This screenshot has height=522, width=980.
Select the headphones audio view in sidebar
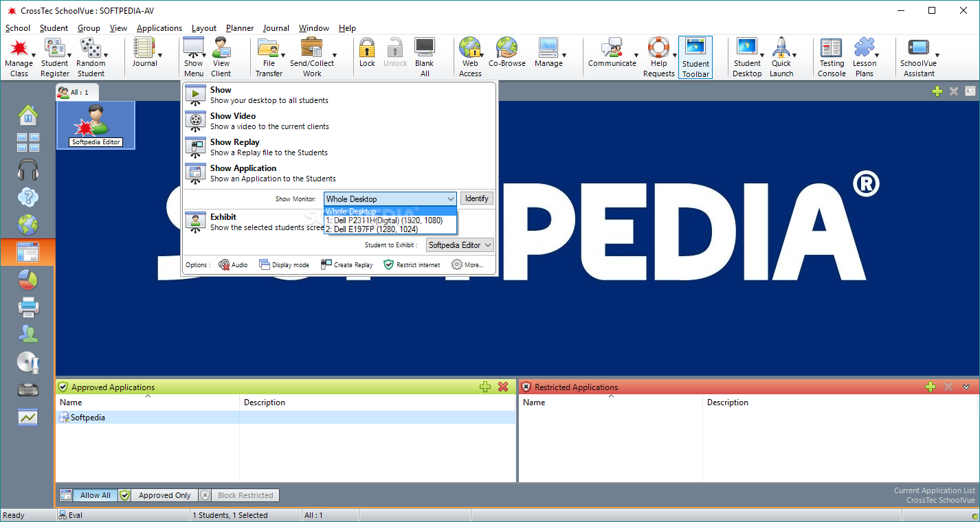(x=28, y=170)
